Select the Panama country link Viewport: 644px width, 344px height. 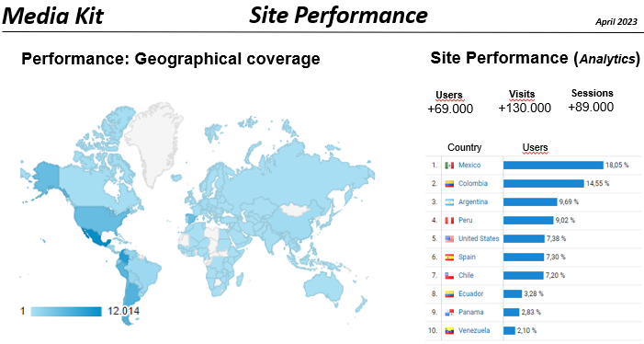click(470, 312)
